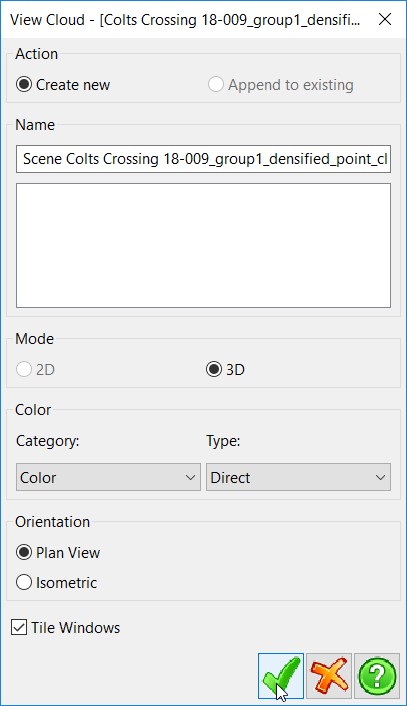The image size is (407, 706).
Task: Click the chevron arrow of Category combo box
Action: point(190,477)
